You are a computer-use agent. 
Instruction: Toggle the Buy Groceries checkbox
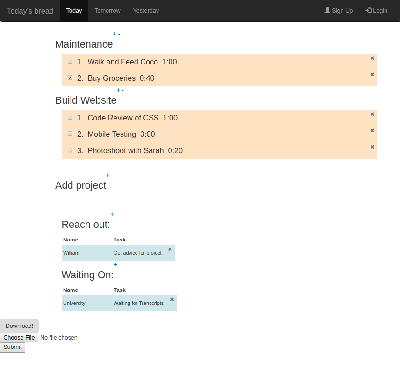point(70,78)
